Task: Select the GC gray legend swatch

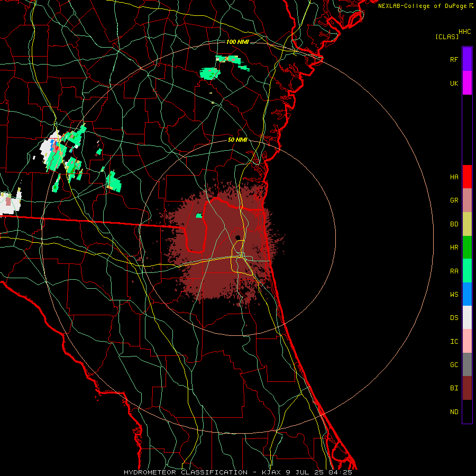Action: [467, 364]
